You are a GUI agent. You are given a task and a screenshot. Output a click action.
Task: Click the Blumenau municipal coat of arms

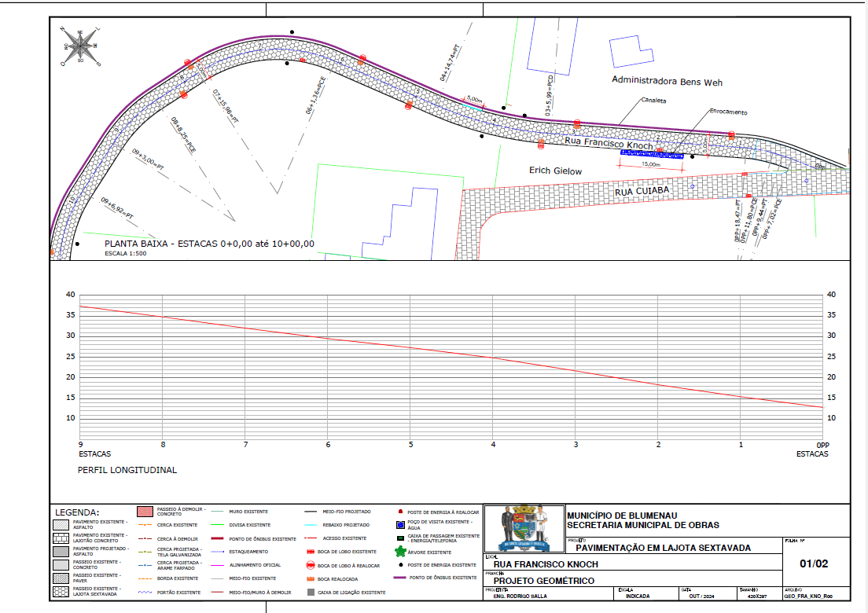(x=524, y=529)
